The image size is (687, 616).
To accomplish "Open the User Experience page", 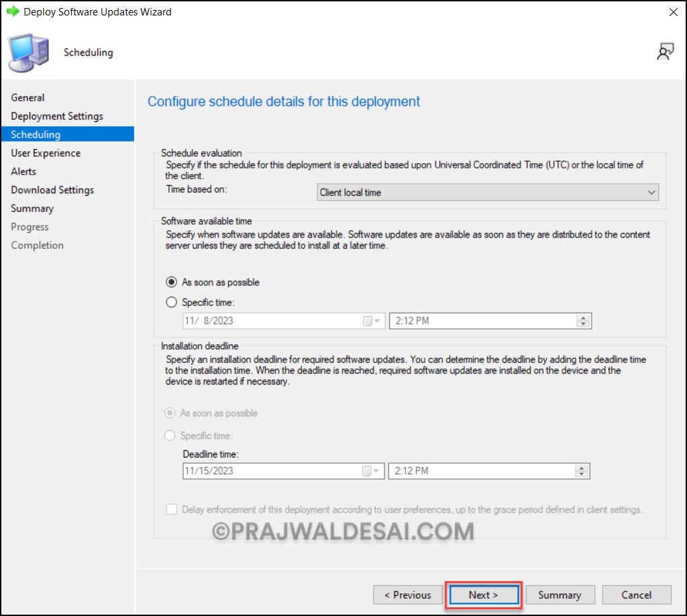I will (46, 153).
